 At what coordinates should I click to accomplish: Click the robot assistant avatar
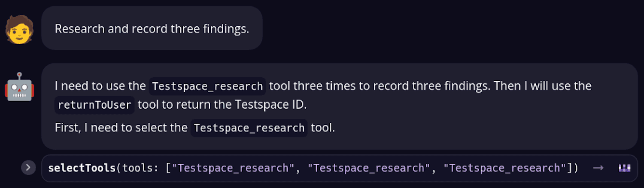(19, 86)
